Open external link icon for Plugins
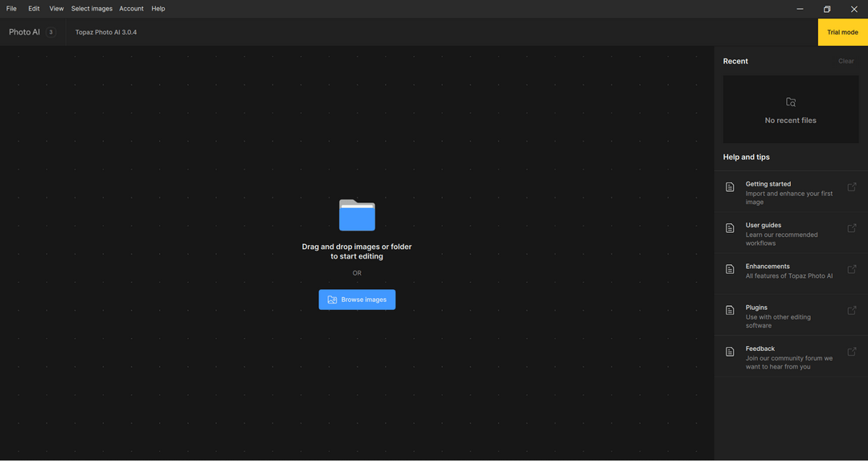 pos(852,310)
